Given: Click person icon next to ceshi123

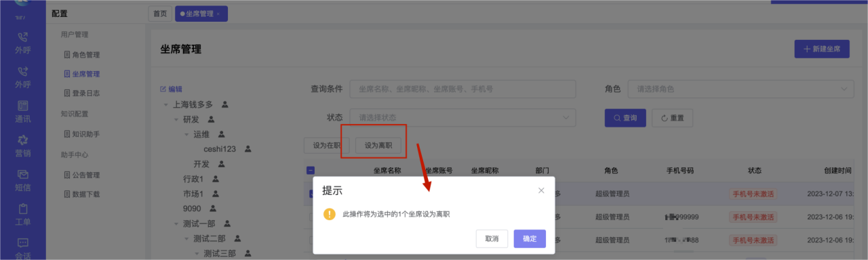Looking at the screenshot, I should [x=248, y=148].
